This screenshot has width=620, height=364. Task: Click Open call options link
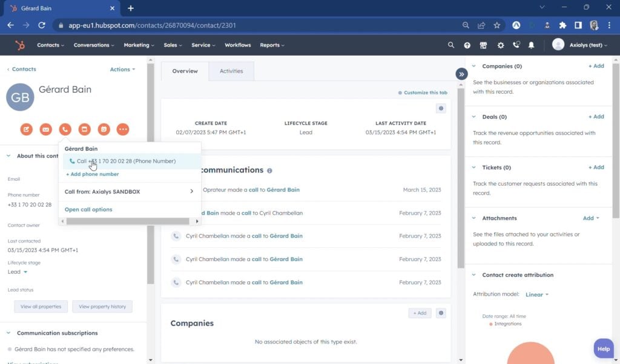[x=88, y=210]
